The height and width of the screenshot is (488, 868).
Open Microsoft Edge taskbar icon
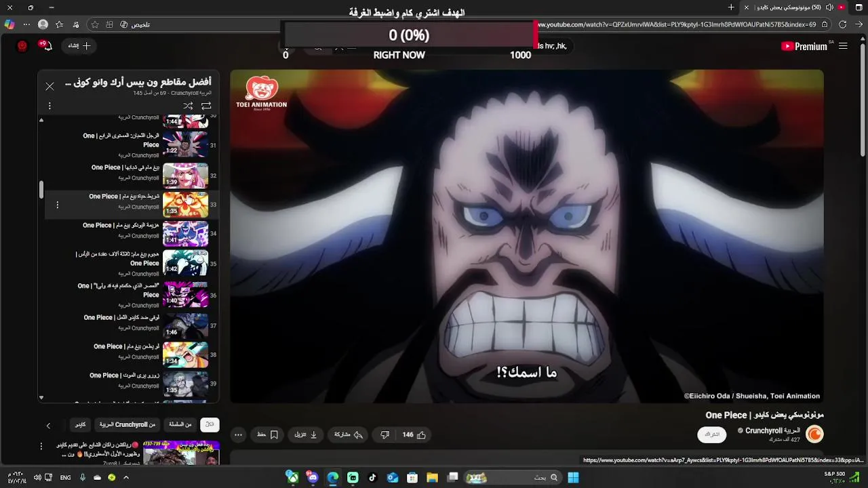pyautogui.click(x=333, y=477)
